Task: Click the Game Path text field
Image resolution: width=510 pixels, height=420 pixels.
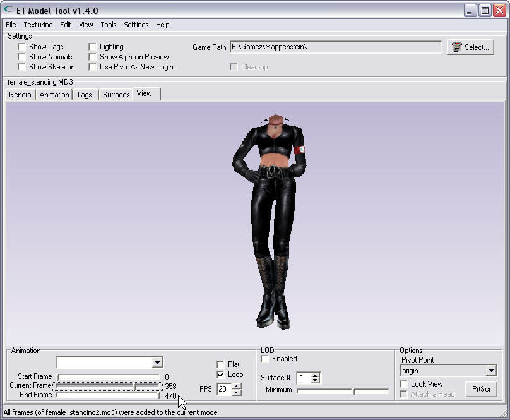Action: pos(336,47)
